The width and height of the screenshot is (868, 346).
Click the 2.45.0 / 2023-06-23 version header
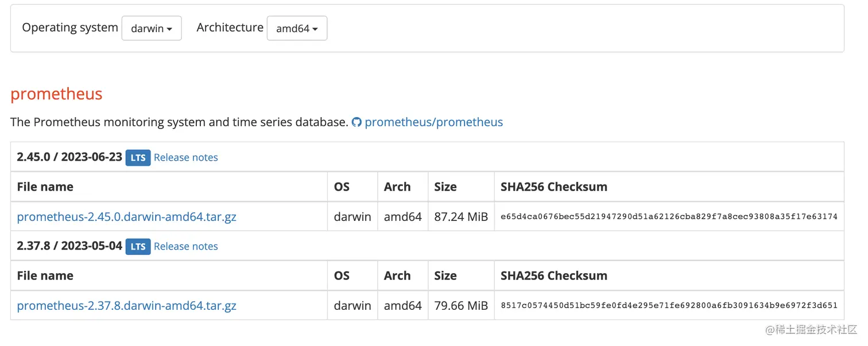(x=69, y=157)
